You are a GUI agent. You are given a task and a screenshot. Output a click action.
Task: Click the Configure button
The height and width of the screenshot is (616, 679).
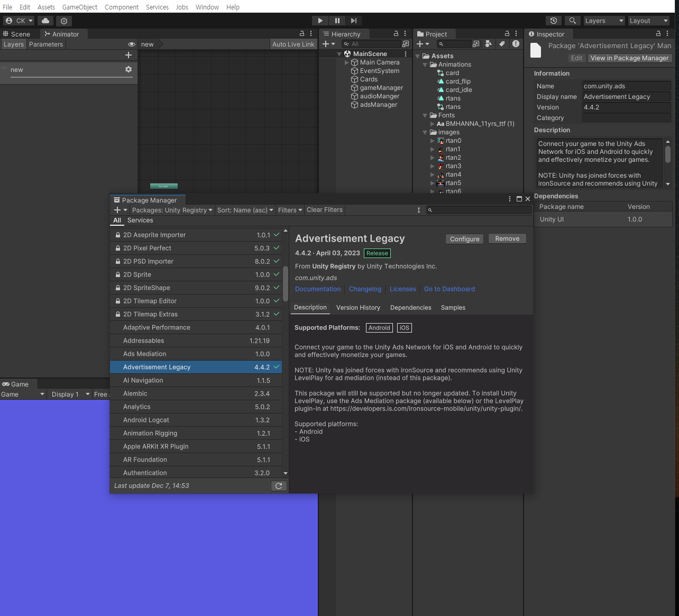(x=465, y=239)
